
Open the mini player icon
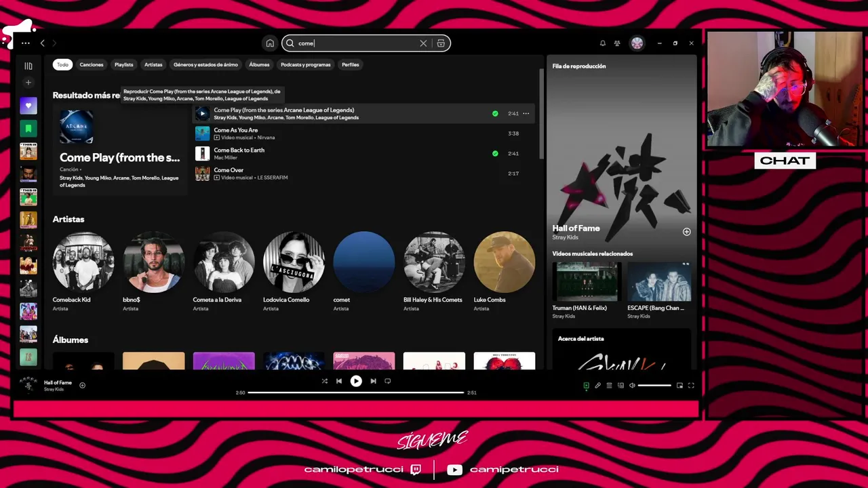coord(679,386)
